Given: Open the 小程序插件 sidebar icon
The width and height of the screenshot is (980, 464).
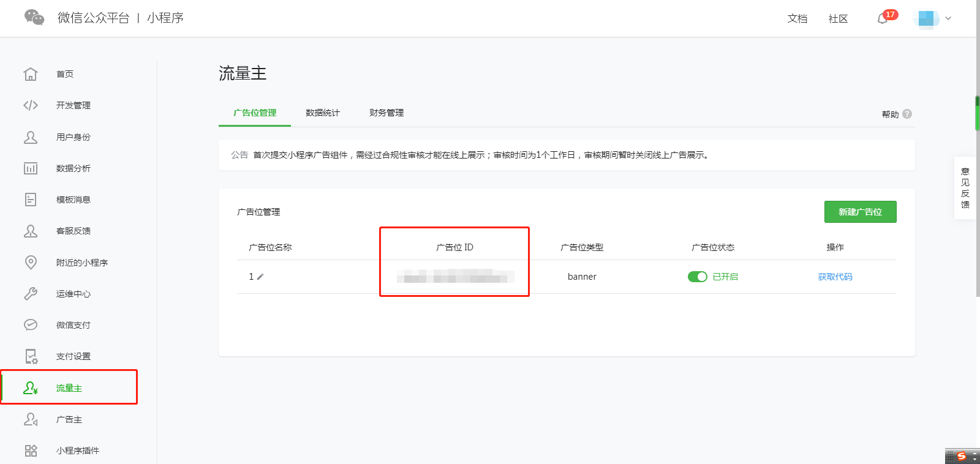Looking at the screenshot, I should 31,451.
